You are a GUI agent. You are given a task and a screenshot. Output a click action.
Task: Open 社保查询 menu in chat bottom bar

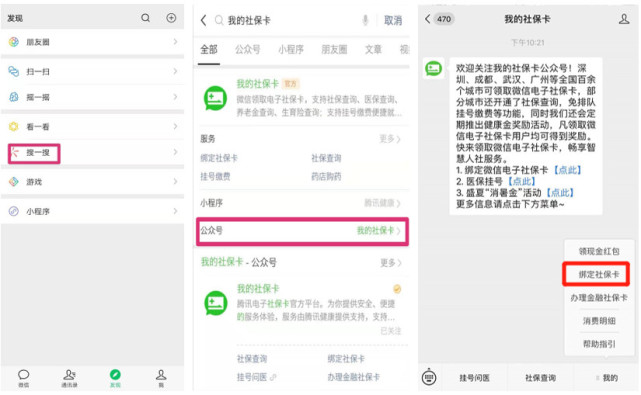[540, 378]
